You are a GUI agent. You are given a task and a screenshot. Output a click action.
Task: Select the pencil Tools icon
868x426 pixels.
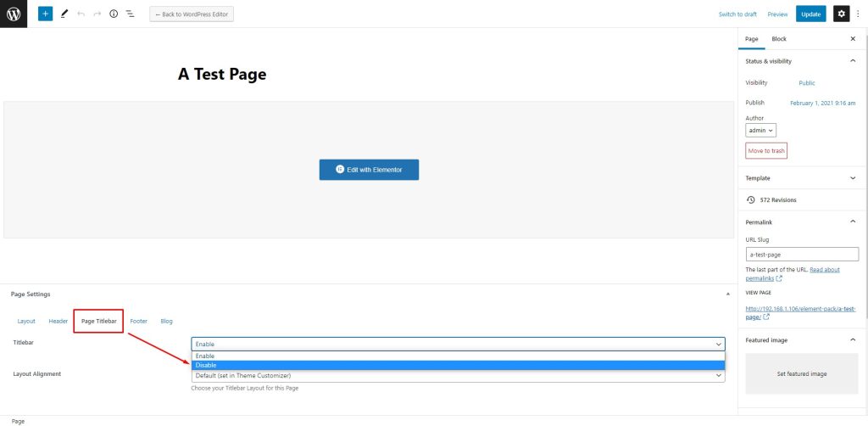tap(64, 14)
